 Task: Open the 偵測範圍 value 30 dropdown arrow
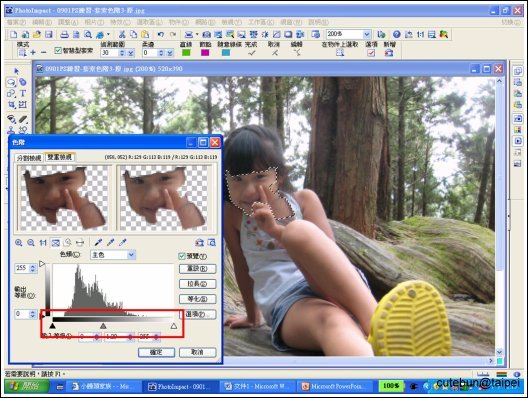click(131, 53)
